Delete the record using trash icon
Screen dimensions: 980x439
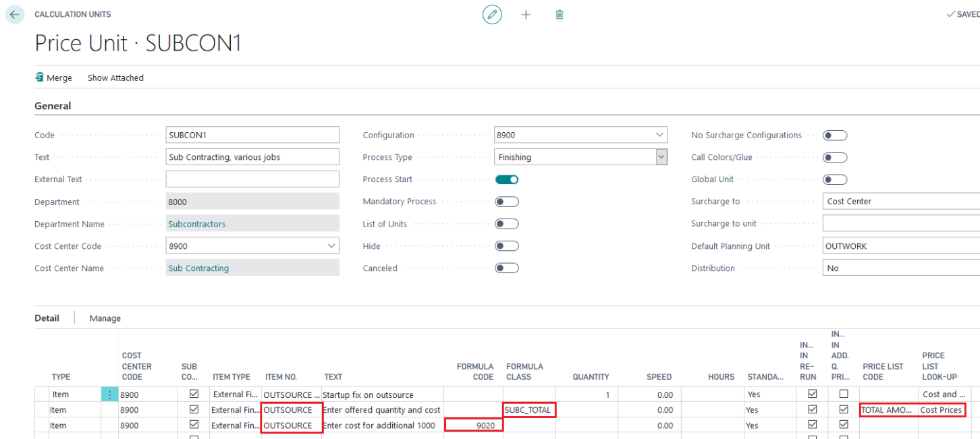(560, 14)
